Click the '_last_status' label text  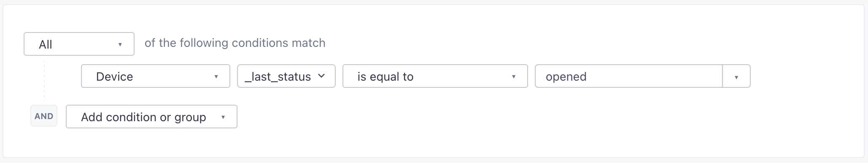pos(278,76)
